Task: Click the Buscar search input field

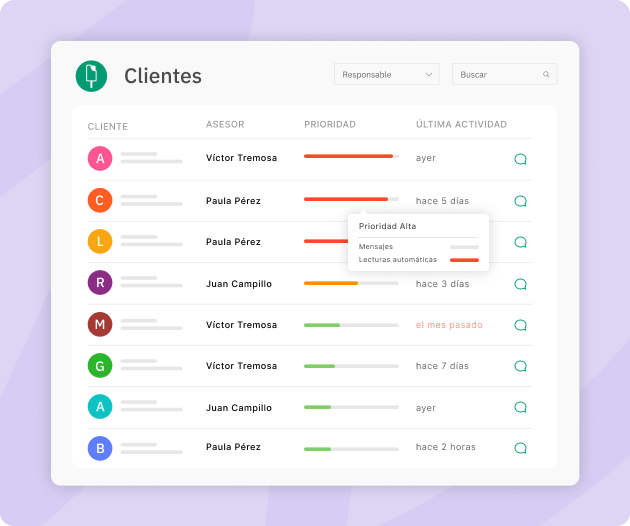Action: [497, 75]
